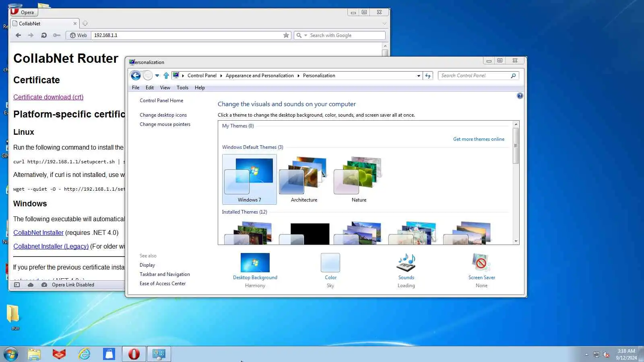Select the Nature theme

click(359, 179)
